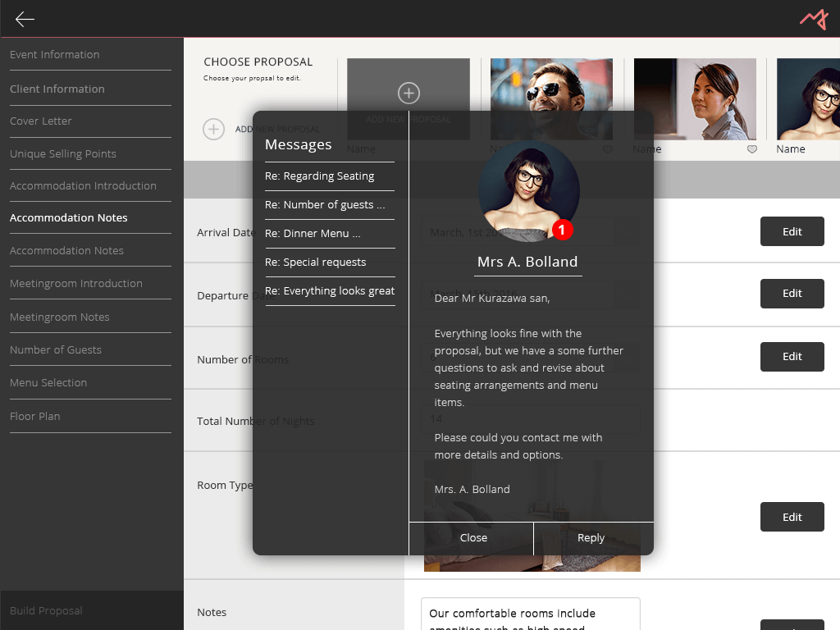Edit the Arrival Date row
The height and width of the screenshot is (630, 840).
click(x=792, y=231)
